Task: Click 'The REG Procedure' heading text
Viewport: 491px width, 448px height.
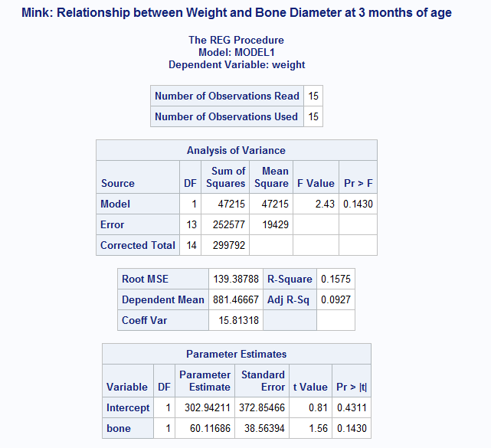Action: 237,40
